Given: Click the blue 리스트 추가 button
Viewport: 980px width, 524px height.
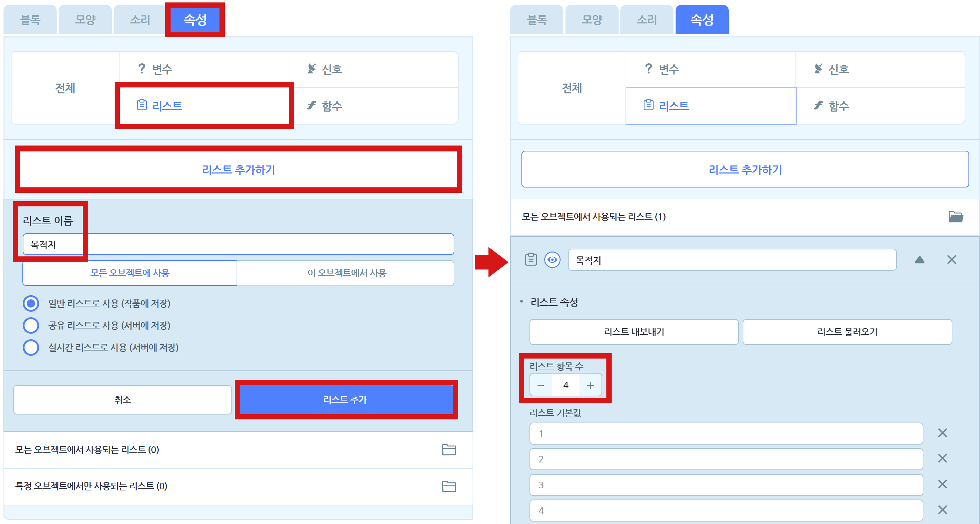Looking at the screenshot, I should coord(346,399).
